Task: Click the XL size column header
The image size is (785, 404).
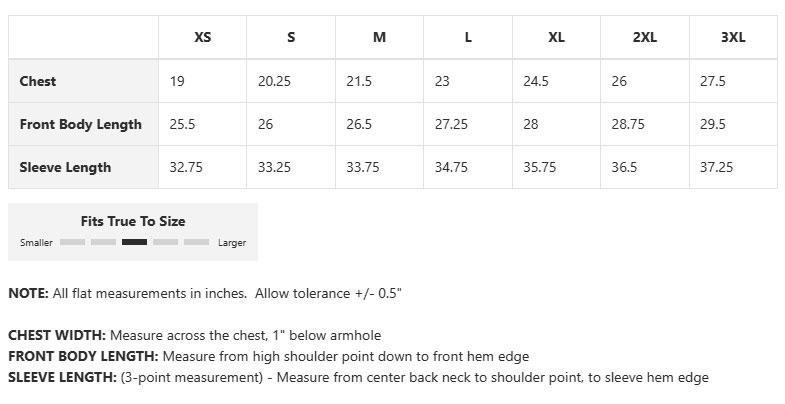Action: click(x=556, y=38)
